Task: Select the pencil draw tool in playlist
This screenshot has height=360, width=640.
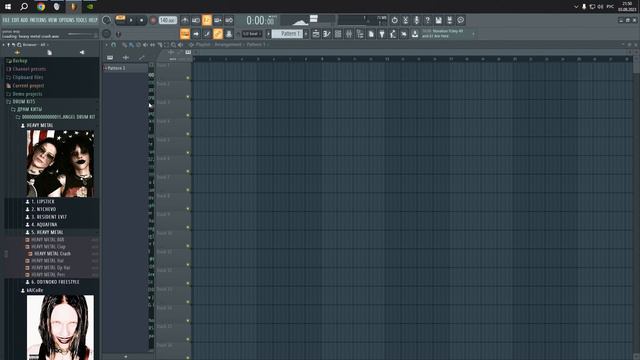Action: coord(124,45)
